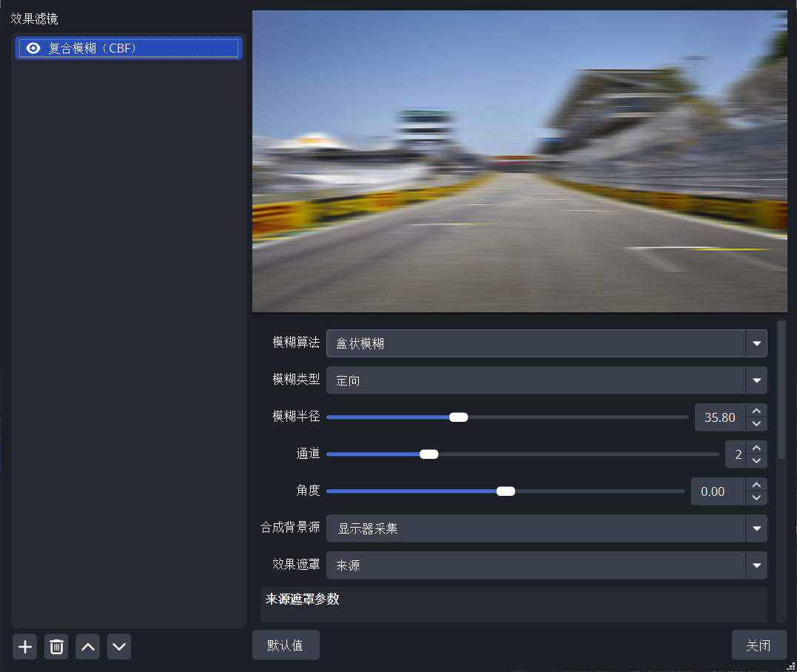797x672 pixels.
Task: Click the 模糊半径 slider handle
Action: click(x=459, y=417)
